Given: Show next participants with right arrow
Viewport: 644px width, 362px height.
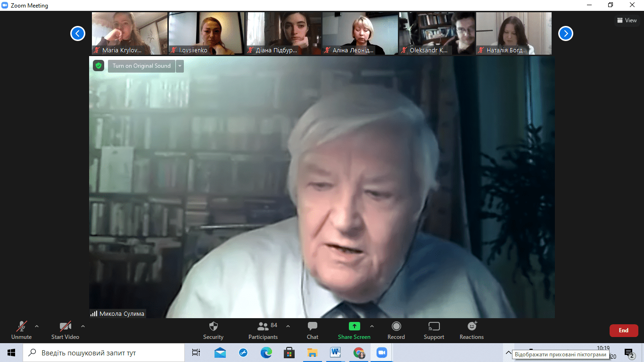Looking at the screenshot, I should pyautogui.click(x=565, y=33).
